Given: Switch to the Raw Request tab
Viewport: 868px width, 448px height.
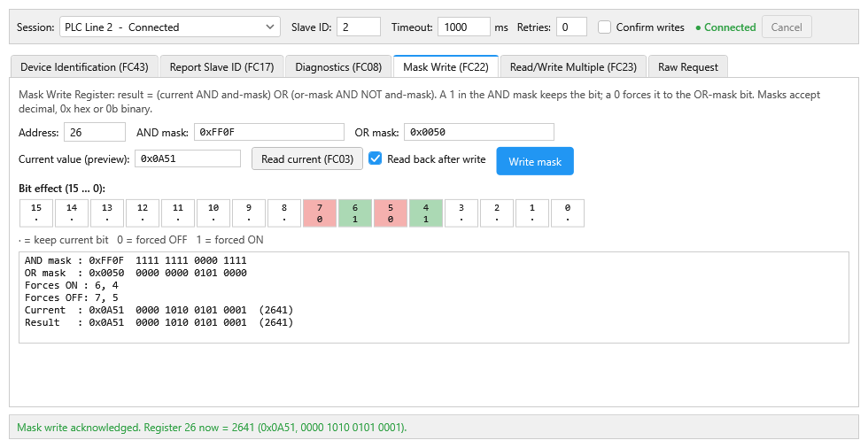Looking at the screenshot, I should tap(688, 67).
